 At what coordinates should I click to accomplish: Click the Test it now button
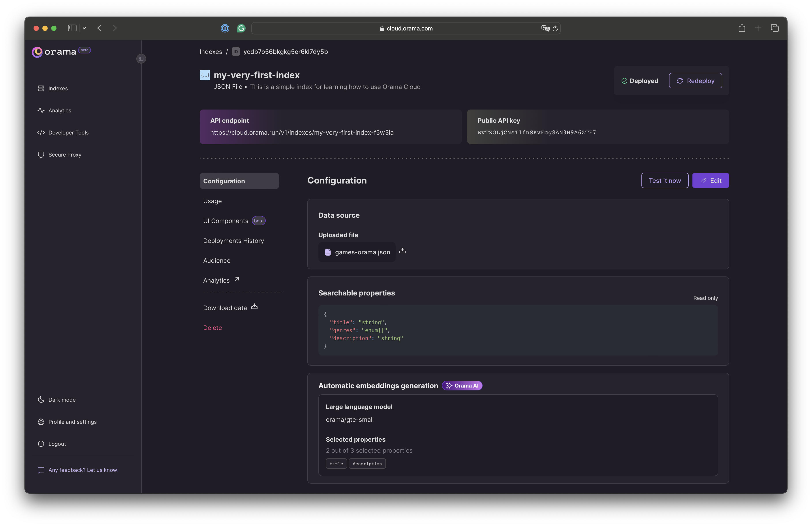(665, 181)
